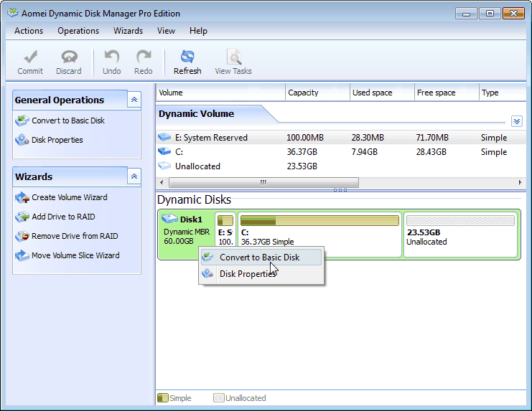Viewport: 532px width, 411px height.
Task: Open the Help menu
Action: click(198, 31)
